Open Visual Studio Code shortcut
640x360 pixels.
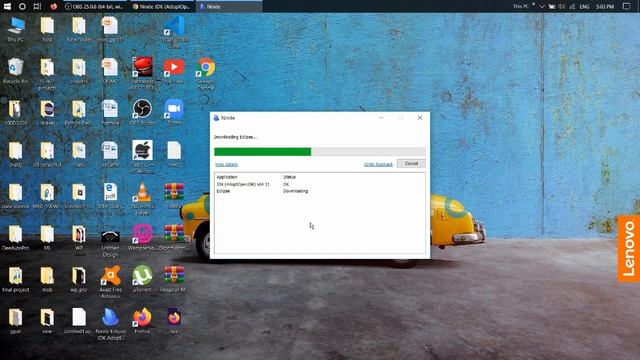[174, 32]
